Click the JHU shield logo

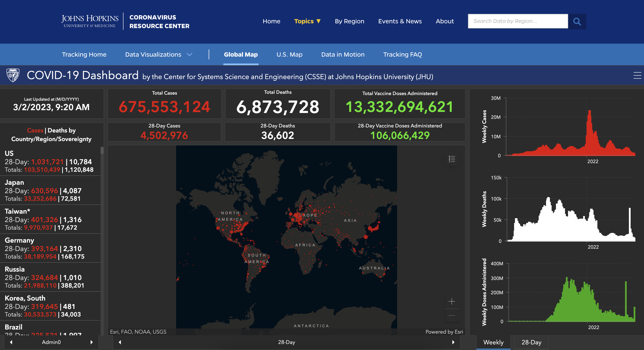[13, 75]
